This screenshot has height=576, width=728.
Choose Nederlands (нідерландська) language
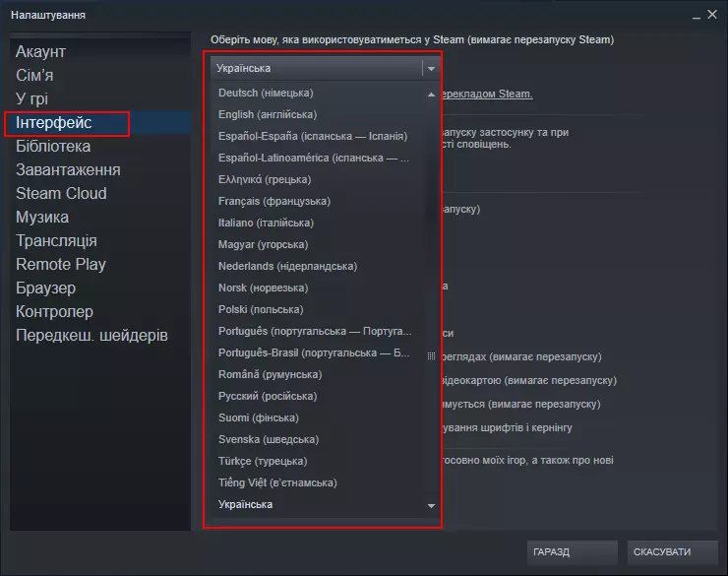(288, 266)
